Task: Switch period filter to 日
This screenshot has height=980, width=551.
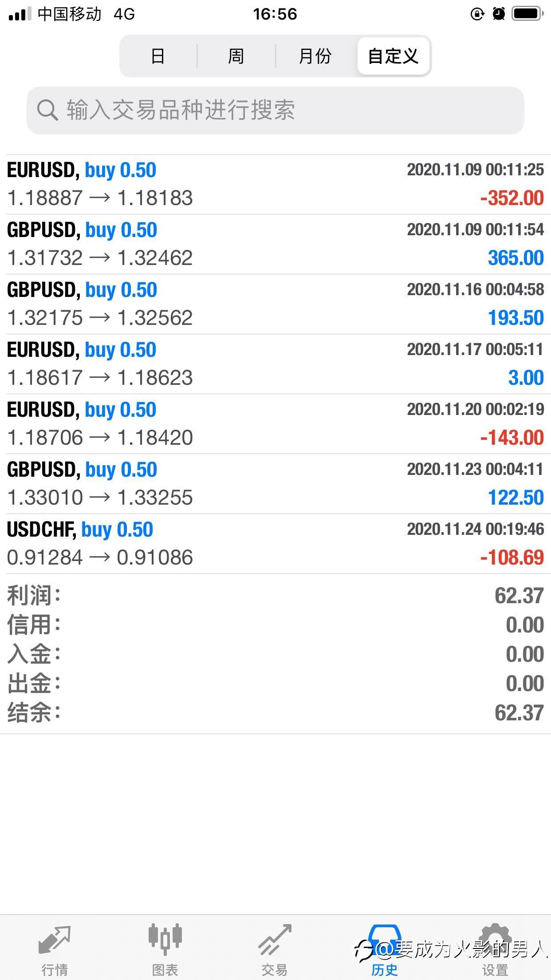Action: [x=158, y=56]
